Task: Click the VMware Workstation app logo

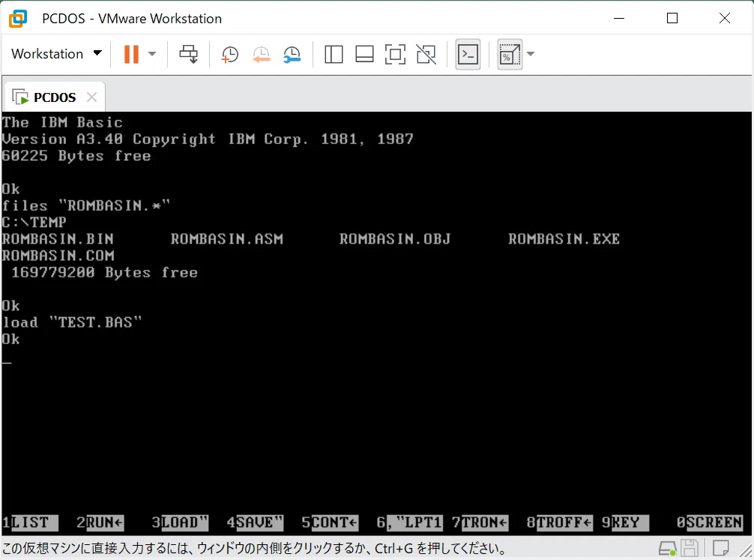Action: pos(18,18)
